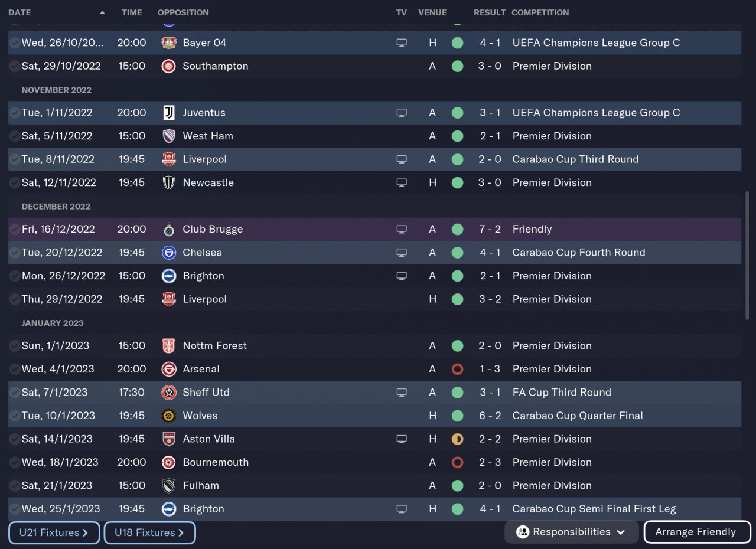The height and width of the screenshot is (549, 756).
Task: Click the TV icon on the Sheff Utd row
Action: click(x=402, y=393)
